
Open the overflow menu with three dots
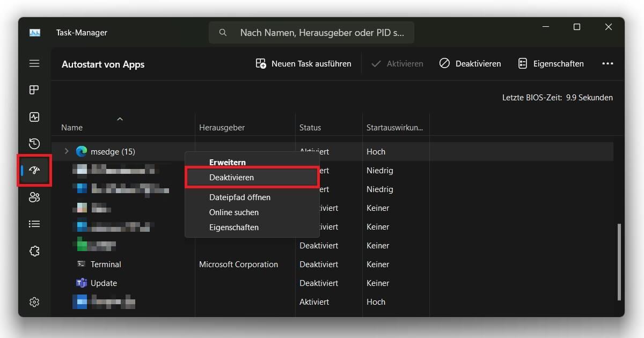click(608, 63)
